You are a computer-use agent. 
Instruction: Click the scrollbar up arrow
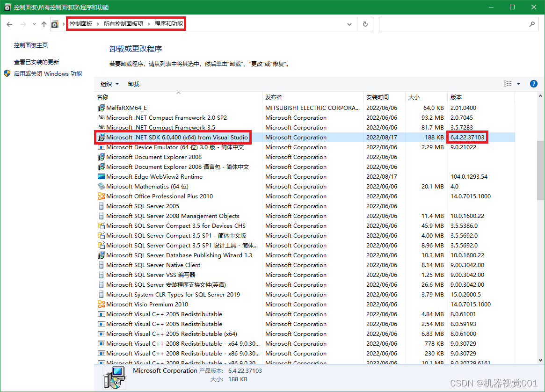(x=540, y=96)
